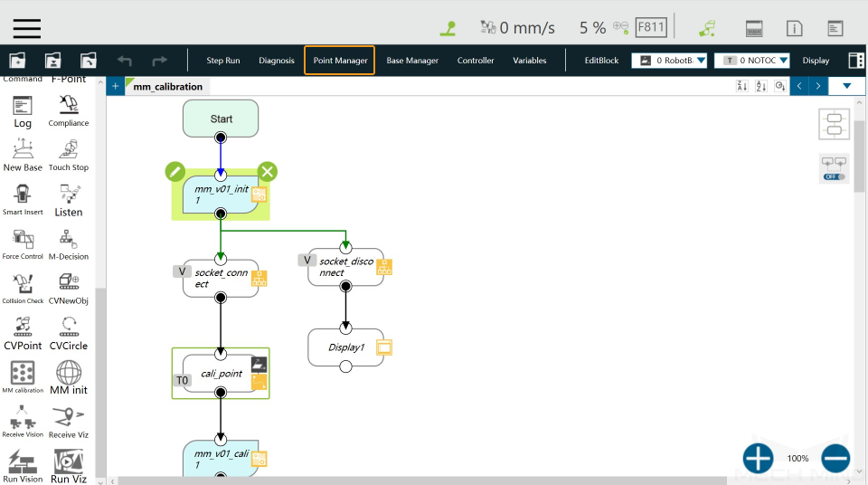This screenshot has height=485, width=868.
Task: Open Point Manager
Action: point(340,61)
